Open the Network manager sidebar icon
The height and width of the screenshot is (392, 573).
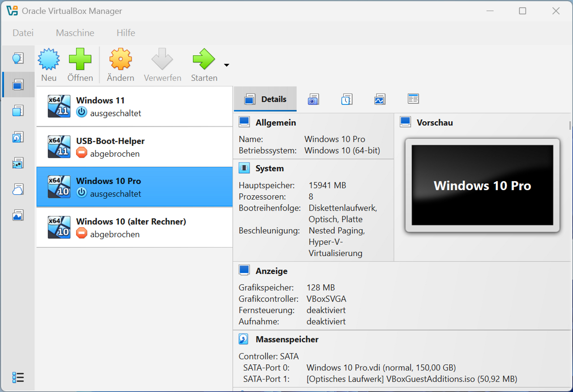click(18, 163)
